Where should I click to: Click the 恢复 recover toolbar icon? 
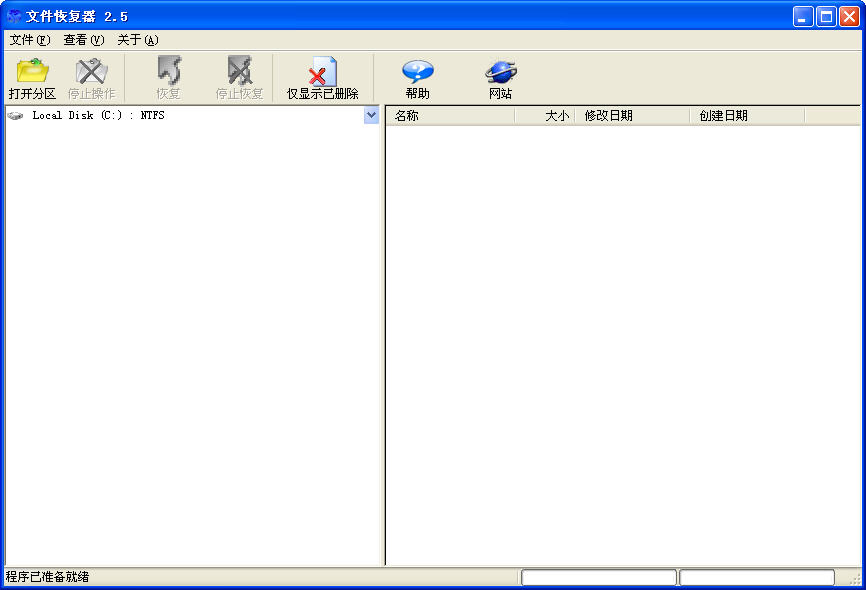click(168, 72)
